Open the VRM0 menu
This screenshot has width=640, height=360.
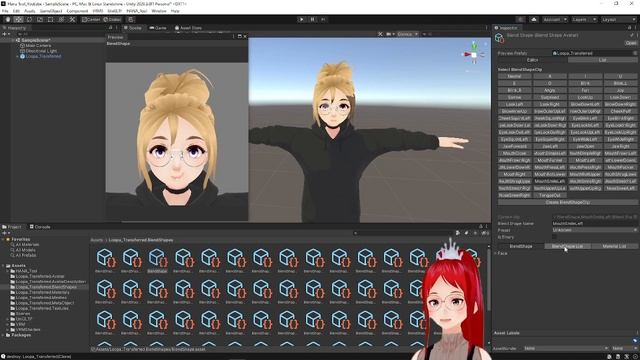(x=98, y=11)
